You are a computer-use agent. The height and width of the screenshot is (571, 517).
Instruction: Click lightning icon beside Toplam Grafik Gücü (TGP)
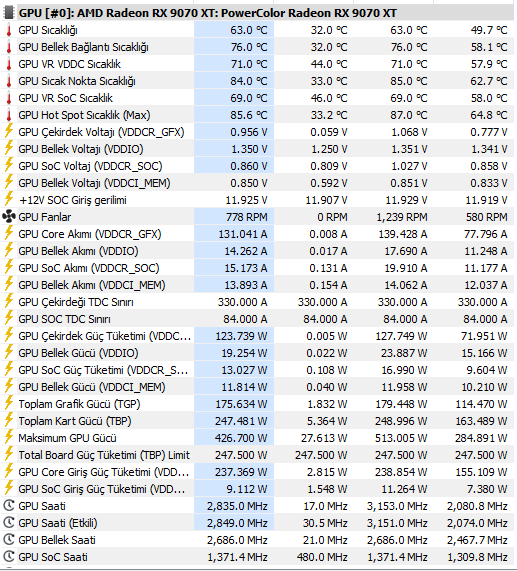[9, 403]
